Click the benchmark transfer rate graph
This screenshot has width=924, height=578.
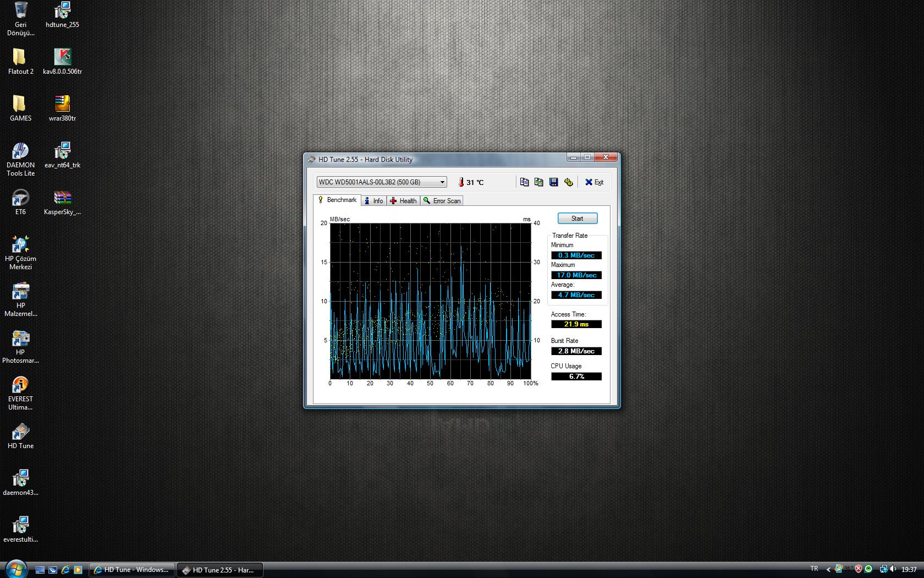431,301
